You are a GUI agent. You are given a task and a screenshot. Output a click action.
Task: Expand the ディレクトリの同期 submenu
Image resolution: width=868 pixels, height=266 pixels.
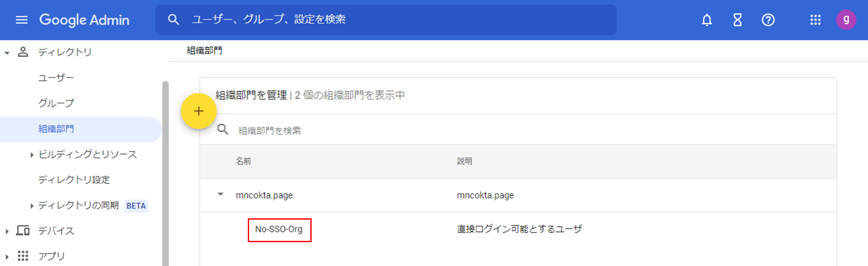(32, 206)
